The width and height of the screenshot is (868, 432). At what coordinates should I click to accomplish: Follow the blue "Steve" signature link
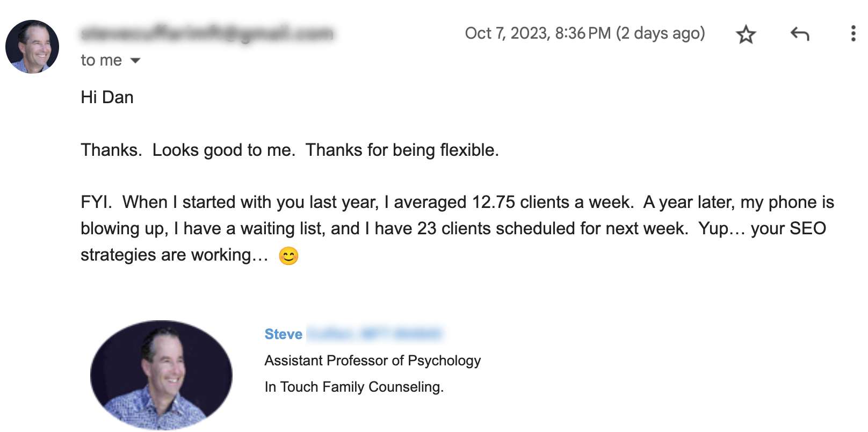[x=283, y=334]
